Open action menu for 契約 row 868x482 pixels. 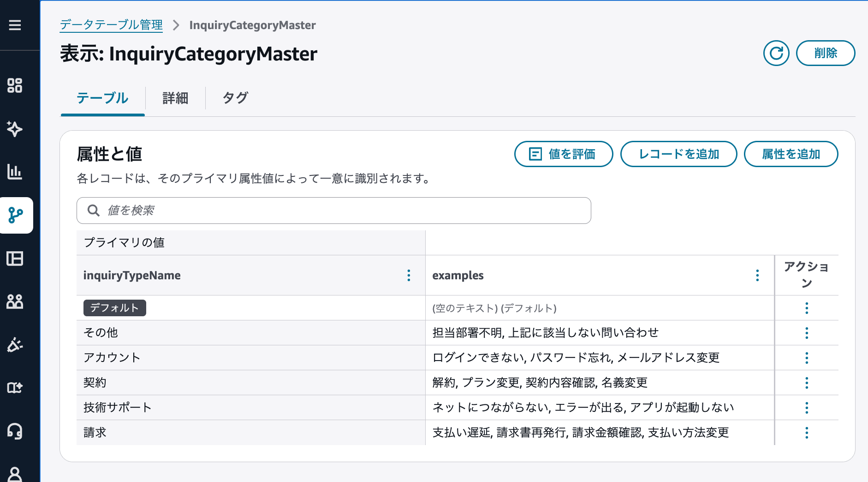click(807, 383)
